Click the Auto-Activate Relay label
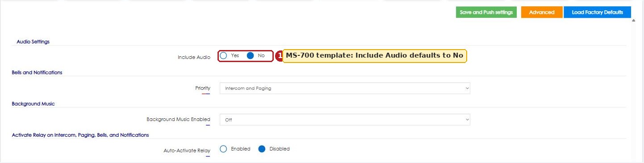The image size is (644, 163). click(x=187, y=151)
